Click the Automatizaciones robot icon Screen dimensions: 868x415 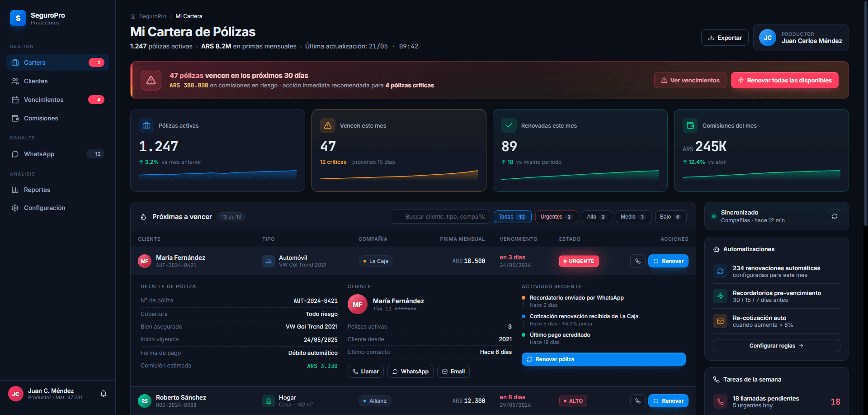(716, 249)
